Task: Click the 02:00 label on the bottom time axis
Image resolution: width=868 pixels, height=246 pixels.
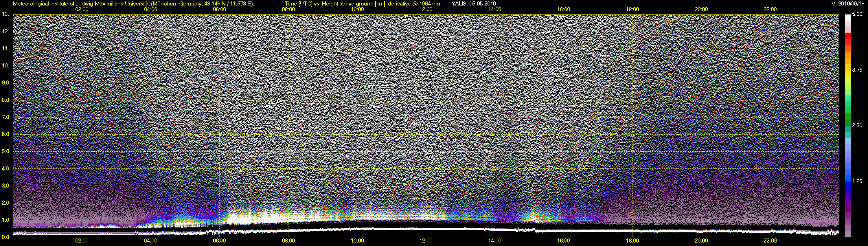Action: point(82,241)
